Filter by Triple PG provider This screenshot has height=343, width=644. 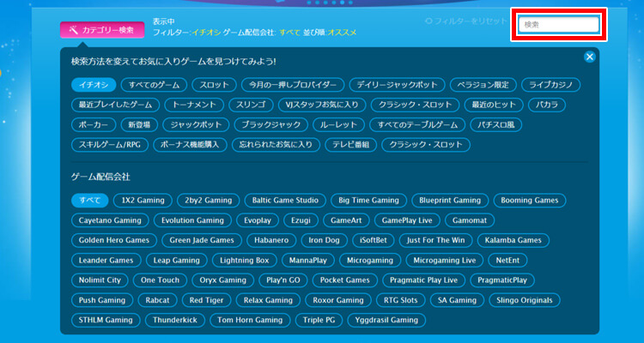[319, 320]
